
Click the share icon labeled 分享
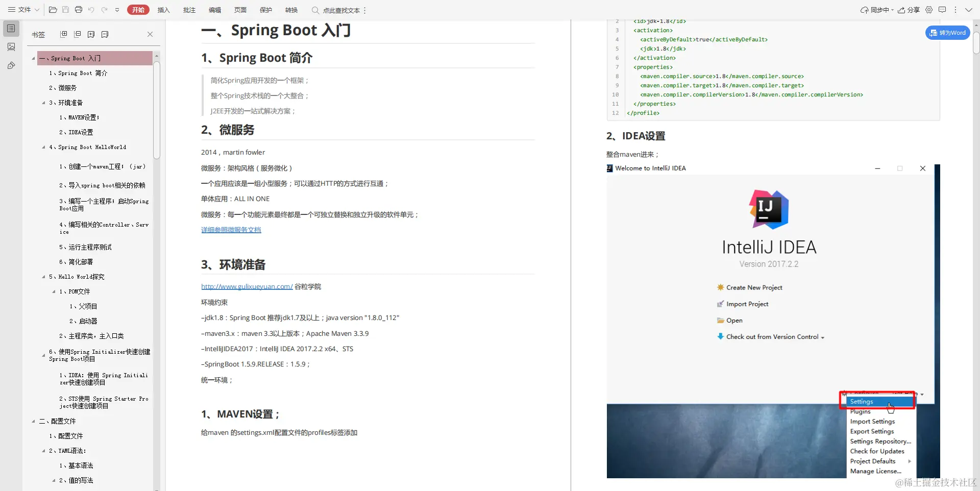[908, 9]
